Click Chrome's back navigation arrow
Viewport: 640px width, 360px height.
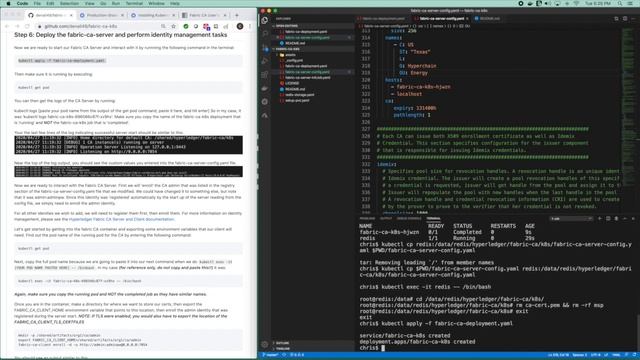pos(7,26)
